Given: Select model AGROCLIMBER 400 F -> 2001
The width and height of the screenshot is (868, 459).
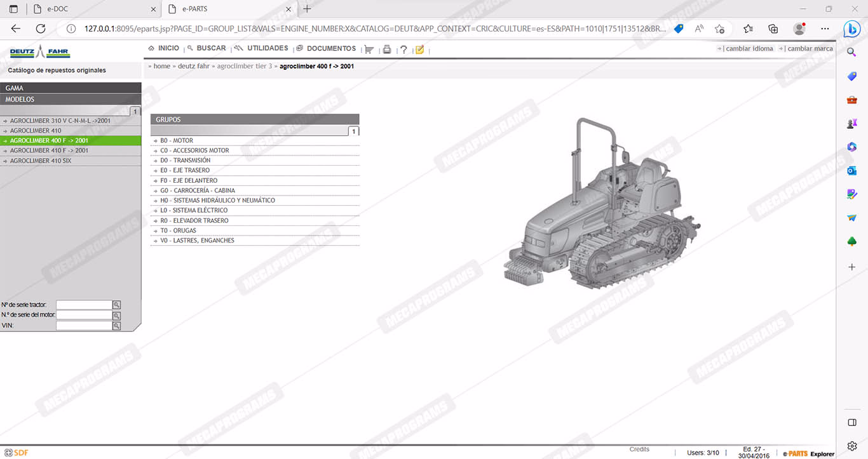Looking at the screenshot, I should (x=71, y=141).
